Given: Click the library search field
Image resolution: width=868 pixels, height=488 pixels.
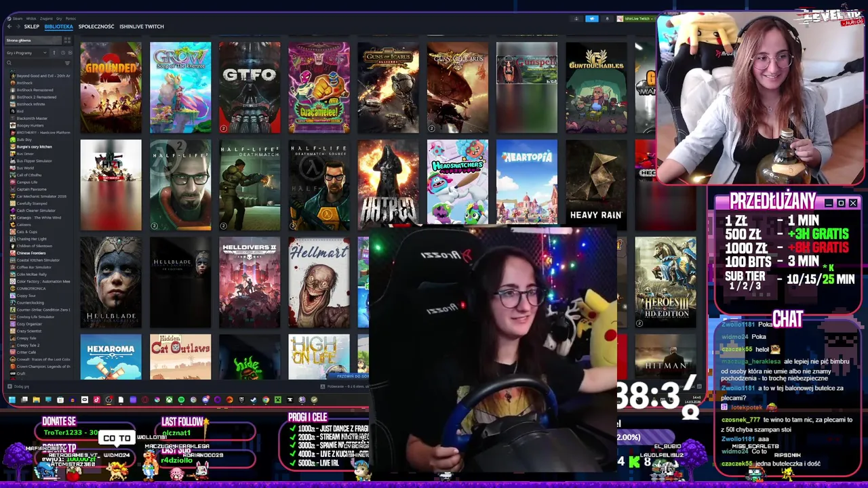Looking at the screenshot, I should [x=34, y=63].
